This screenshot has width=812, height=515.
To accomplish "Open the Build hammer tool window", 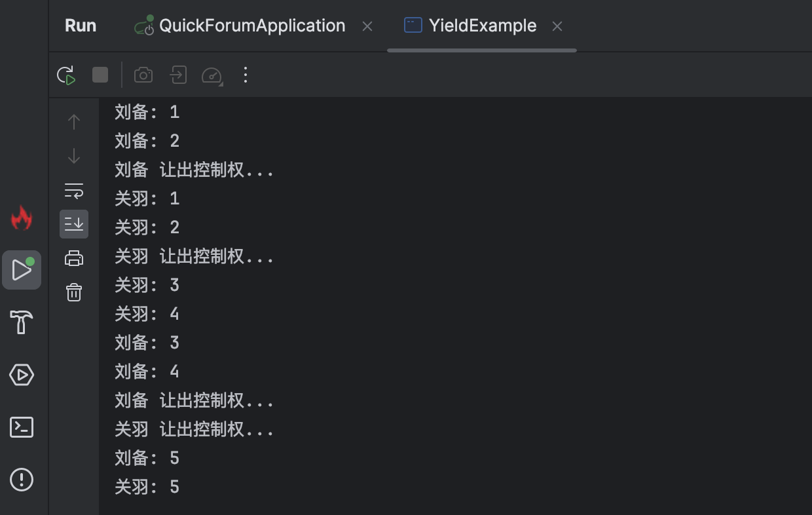I will tap(22, 322).
